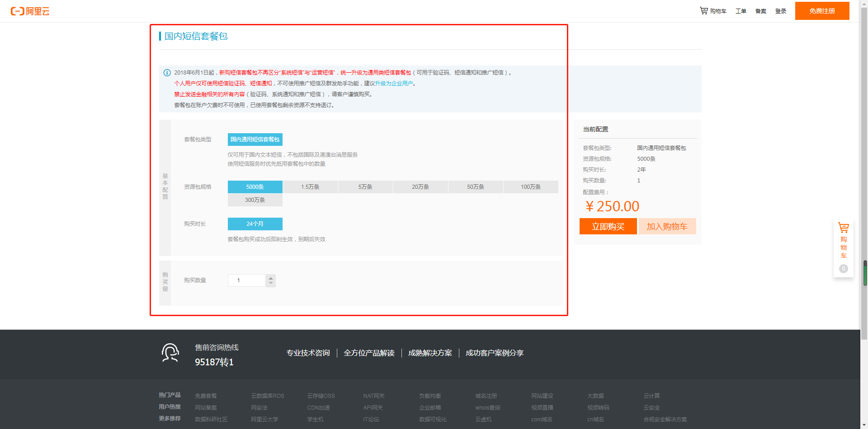Image resolution: width=868 pixels, height=429 pixels.
Task: Increase purchase quantity with the up arrow
Action: coord(270,278)
